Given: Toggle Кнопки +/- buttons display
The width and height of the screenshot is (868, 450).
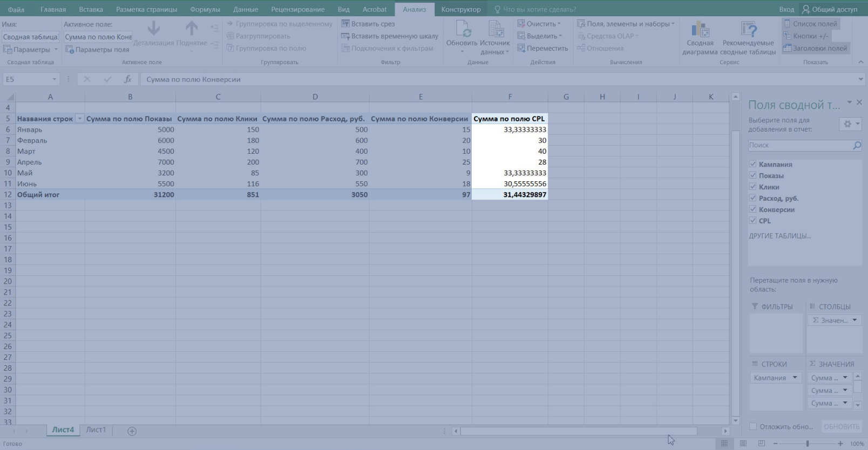Looking at the screenshot, I should coord(806,36).
